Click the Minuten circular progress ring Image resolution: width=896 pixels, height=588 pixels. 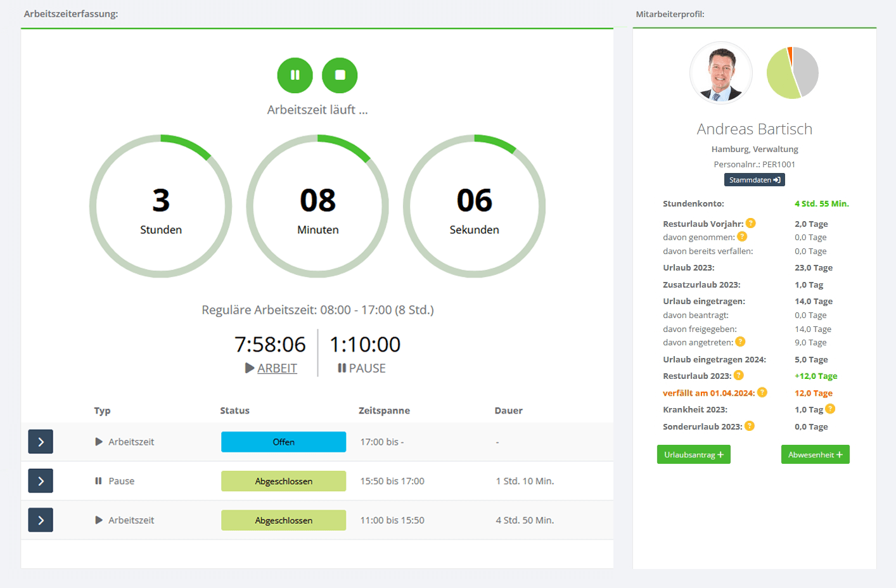click(x=317, y=206)
